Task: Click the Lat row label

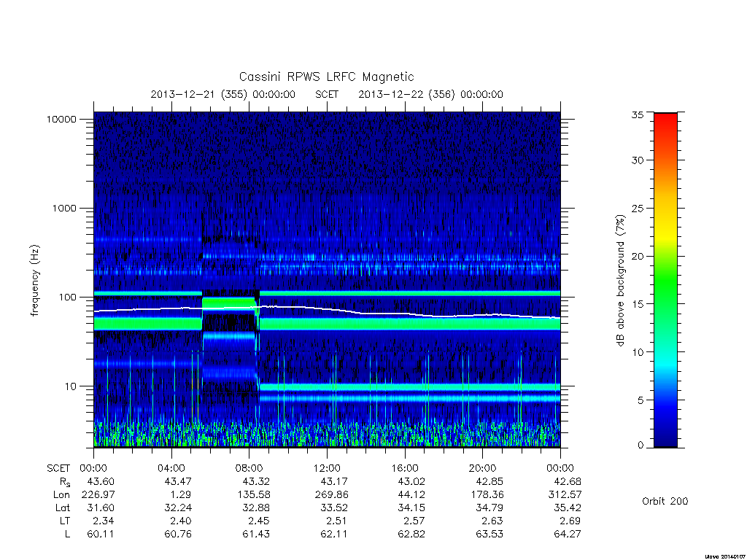Action: point(63,507)
